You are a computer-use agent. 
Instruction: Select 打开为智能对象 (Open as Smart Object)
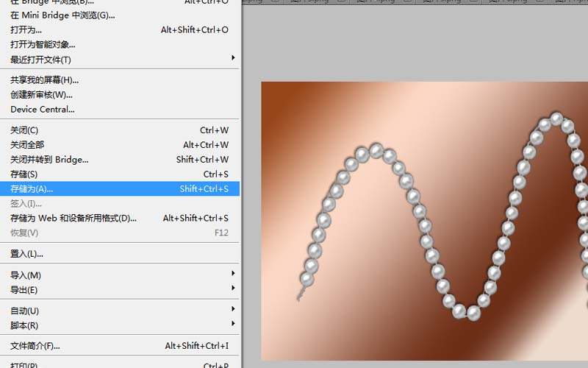click(x=120, y=45)
